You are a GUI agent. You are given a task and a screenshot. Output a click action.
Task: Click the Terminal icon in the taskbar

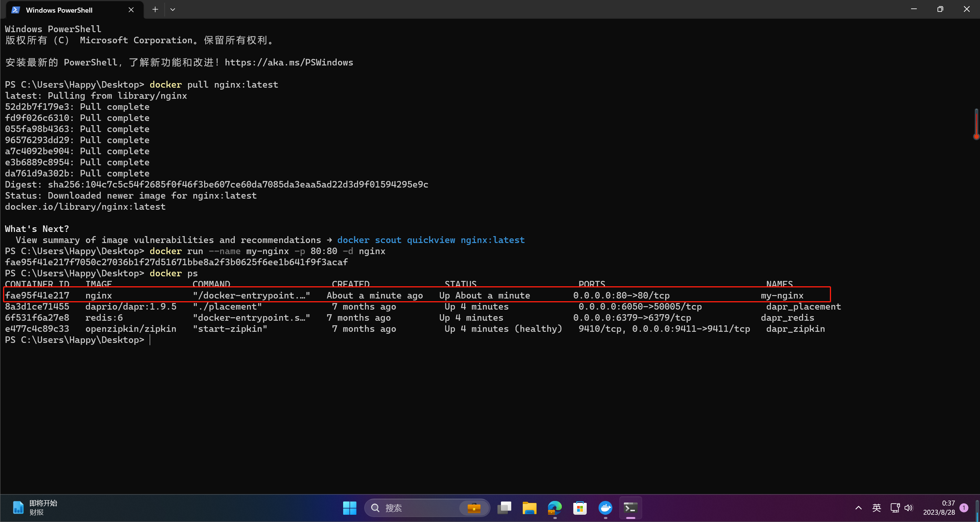630,508
